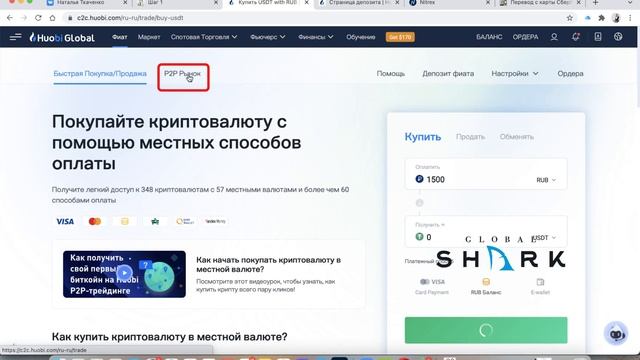The width and height of the screenshot is (640, 360).
Task: Click the Как начать покупать криптовалюту heading
Action: [x=268, y=264]
